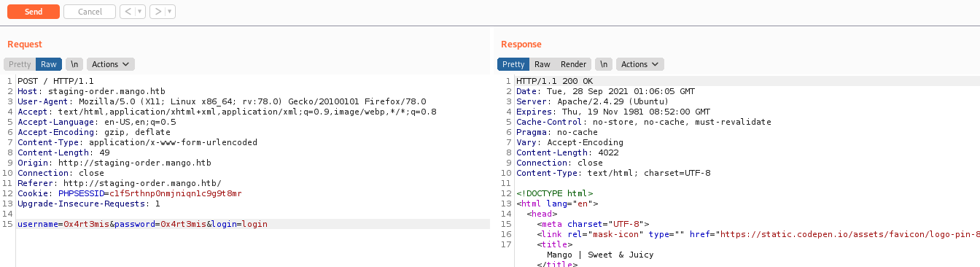Click the response Date header line

pos(605,91)
